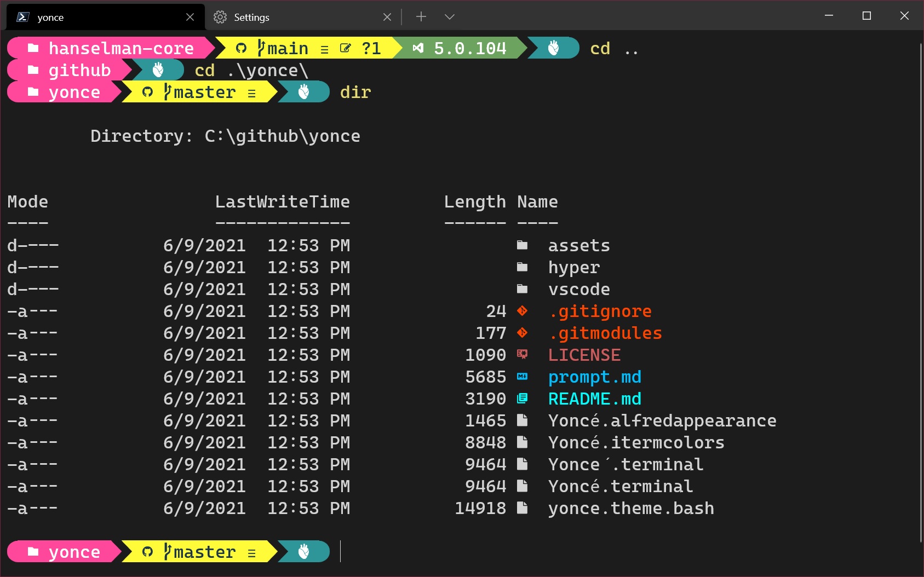Close the Settings tab
The height and width of the screenshot is (577, 924).
387,17
